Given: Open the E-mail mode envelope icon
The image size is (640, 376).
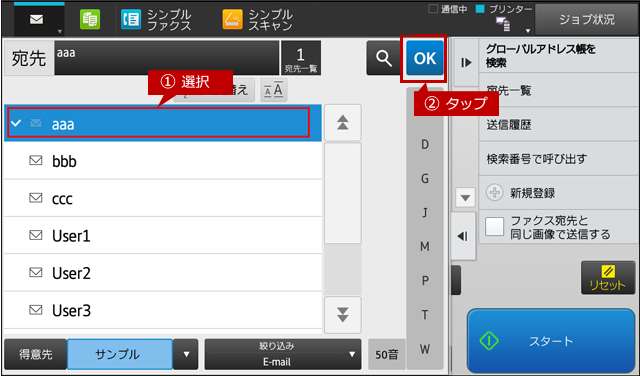Looking at the screenshot, I should (x=36, y=20).
